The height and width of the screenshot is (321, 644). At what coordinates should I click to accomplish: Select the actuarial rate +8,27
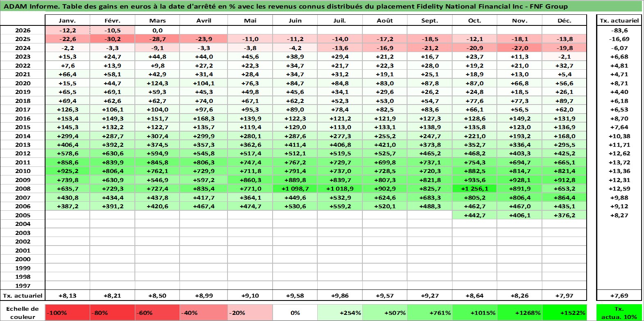619,215
